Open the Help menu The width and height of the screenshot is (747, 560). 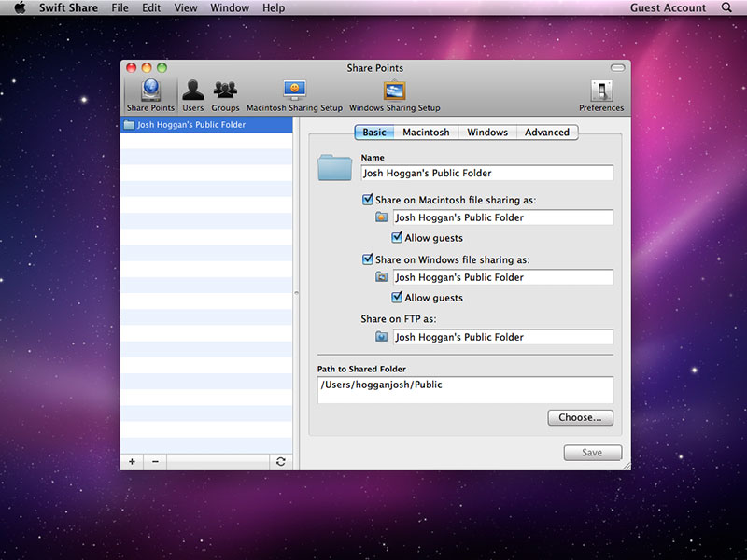274,7
